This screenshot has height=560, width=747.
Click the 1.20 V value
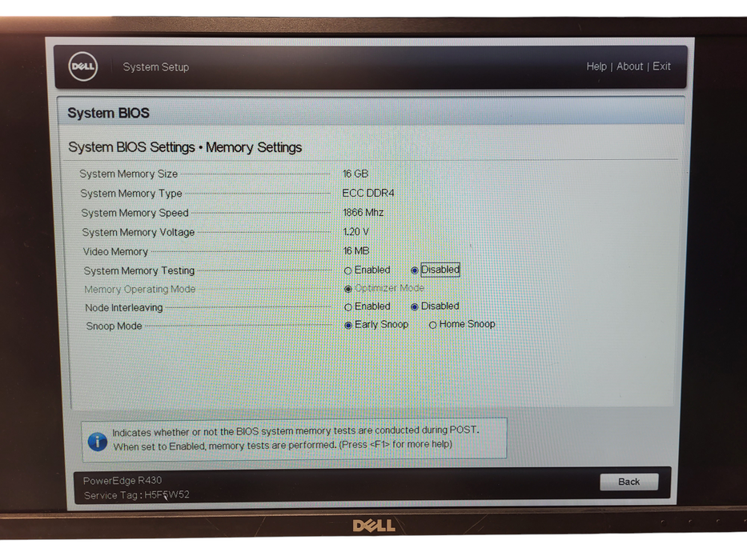(355, 231)
